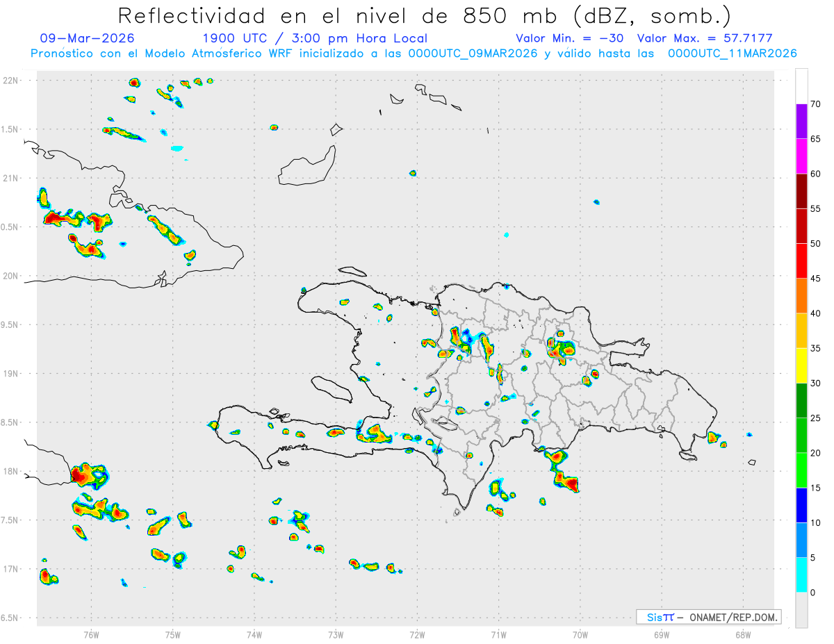834x644 pixels.
Task: Click the colorbar tick label '25'
Action: pyautogui.click(x=816, y=418)
